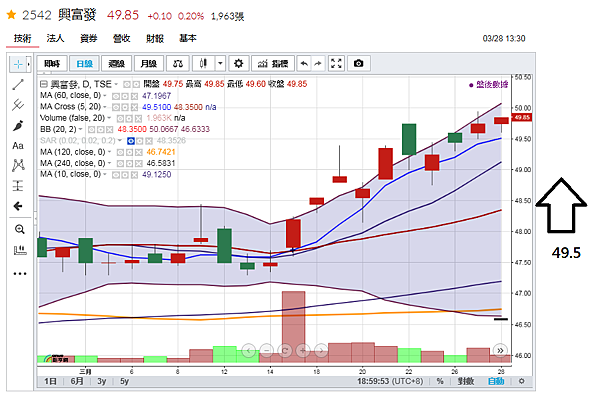Click the candlestick chart style icon

coord(203,64)
